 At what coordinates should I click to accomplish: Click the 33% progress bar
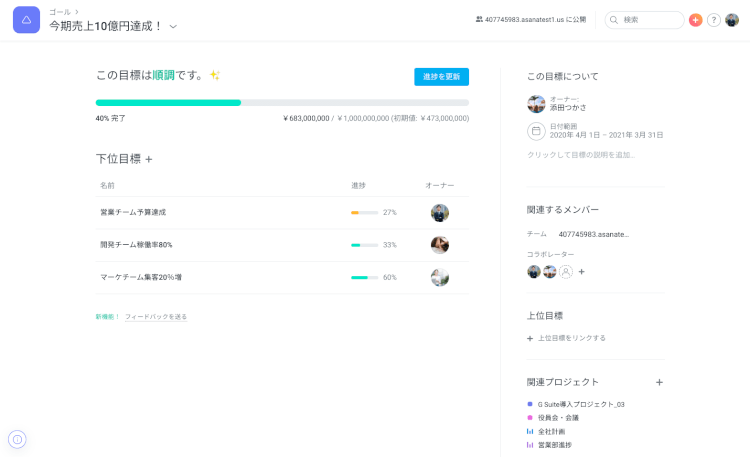click(364, 245)
